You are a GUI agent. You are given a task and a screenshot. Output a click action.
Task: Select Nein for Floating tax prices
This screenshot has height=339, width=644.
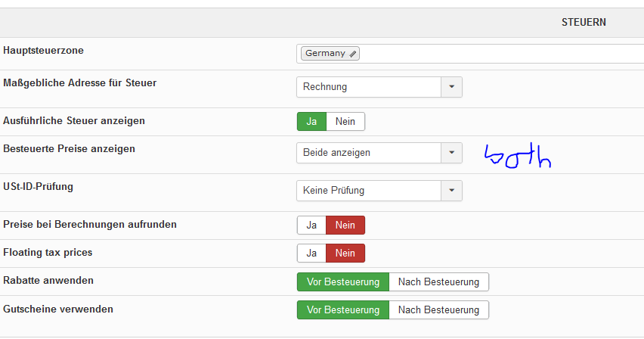pos(345,253)
